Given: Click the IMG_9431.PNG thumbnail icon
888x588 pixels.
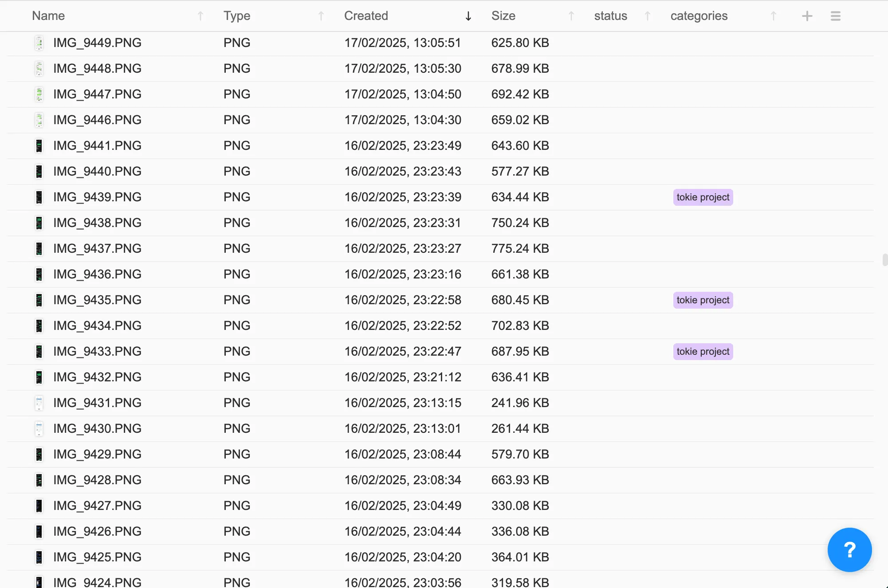Looking at the screenshot, I should tap(39, 403).
